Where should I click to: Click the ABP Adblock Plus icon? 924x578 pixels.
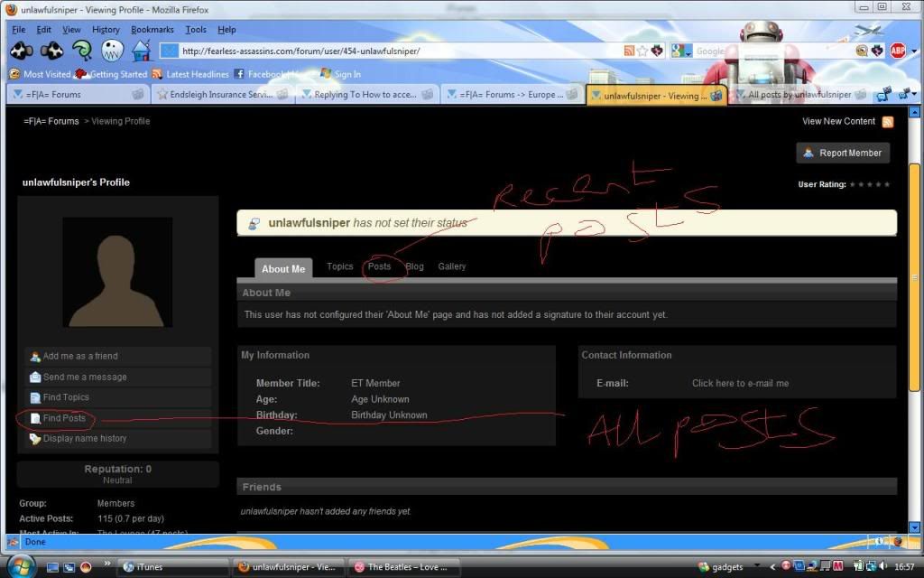click(898, 51)
